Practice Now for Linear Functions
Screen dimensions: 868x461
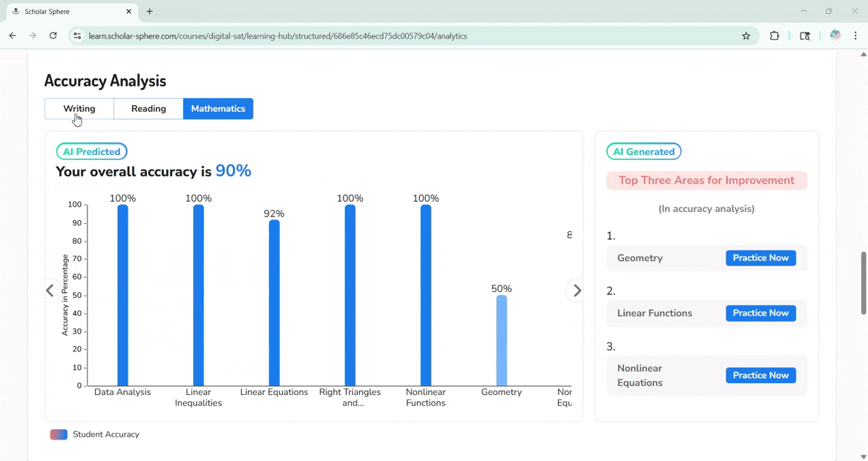760,313
